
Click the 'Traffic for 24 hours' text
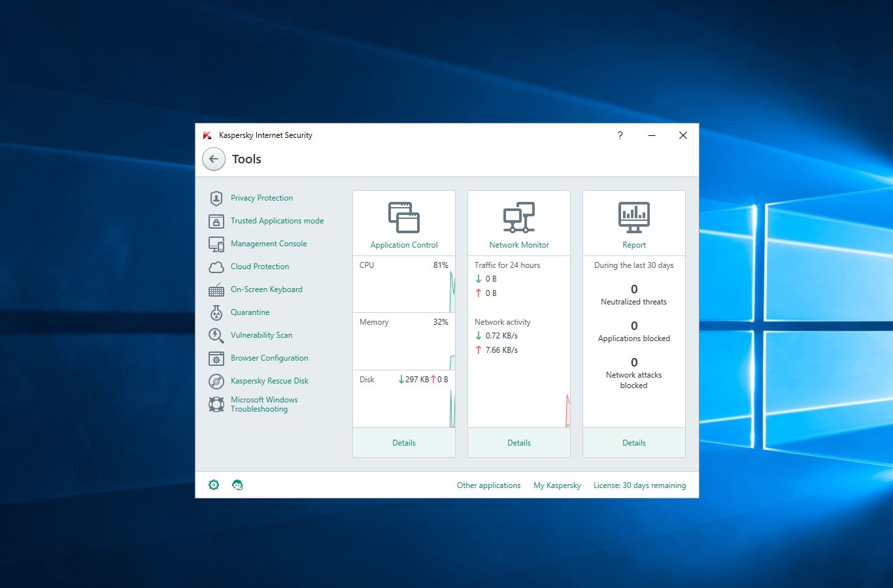507,265
